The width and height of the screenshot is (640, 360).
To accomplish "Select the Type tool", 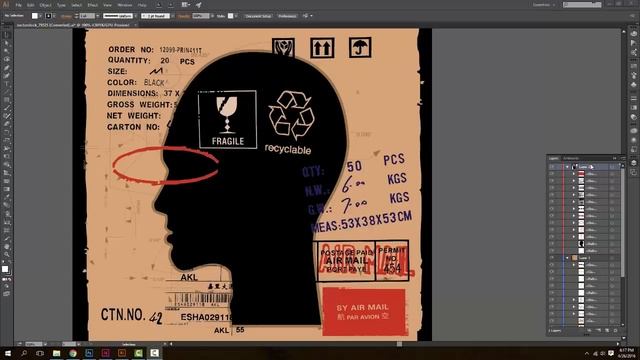I will (7, 84).
